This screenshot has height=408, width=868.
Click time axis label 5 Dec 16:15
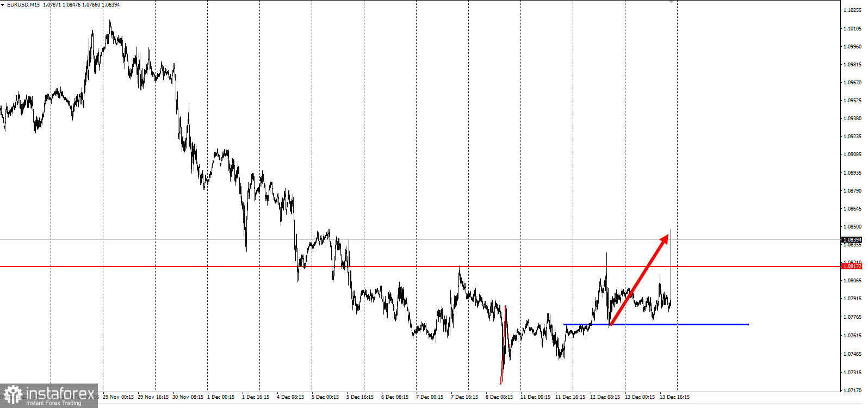tap(360, 397)
